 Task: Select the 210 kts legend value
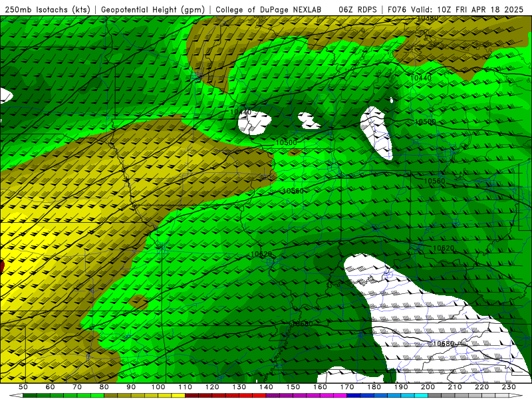coord(455,387)
